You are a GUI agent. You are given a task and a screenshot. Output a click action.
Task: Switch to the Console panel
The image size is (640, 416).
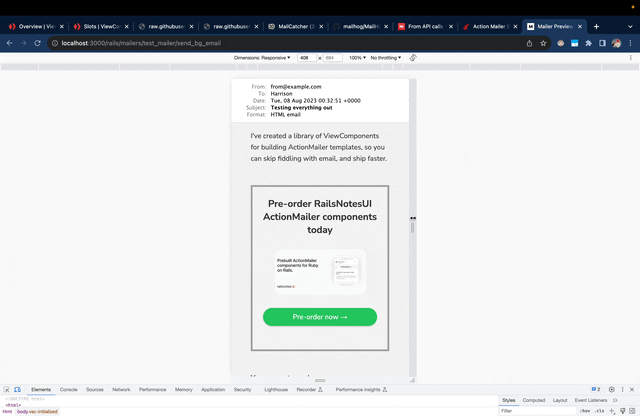tap(69, 389)
